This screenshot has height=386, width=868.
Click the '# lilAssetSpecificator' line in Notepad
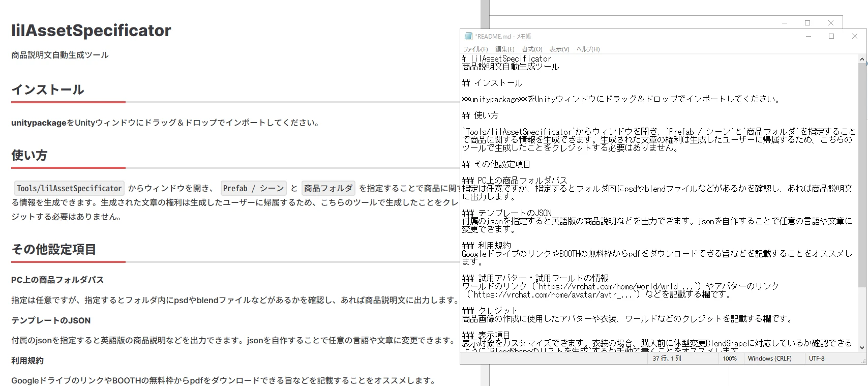(506, 58)
